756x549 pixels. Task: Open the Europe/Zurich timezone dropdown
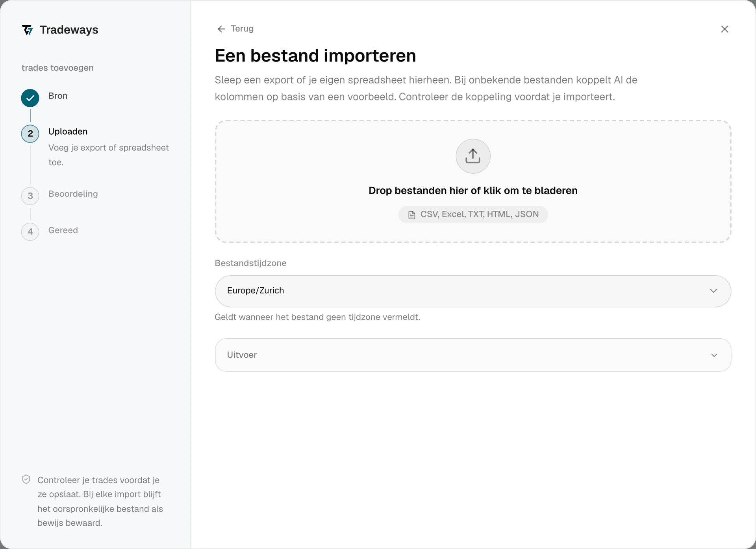tap(472, 291)
